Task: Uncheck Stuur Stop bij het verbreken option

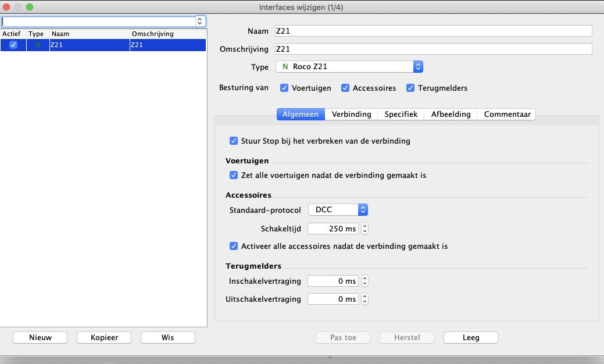Action: click(x=234, y=141)
